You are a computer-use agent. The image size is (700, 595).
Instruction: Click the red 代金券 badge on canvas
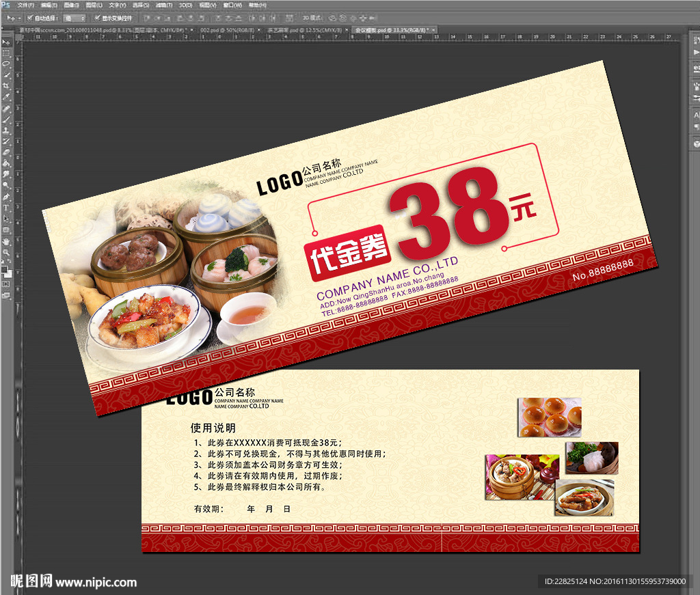[348, 253]
